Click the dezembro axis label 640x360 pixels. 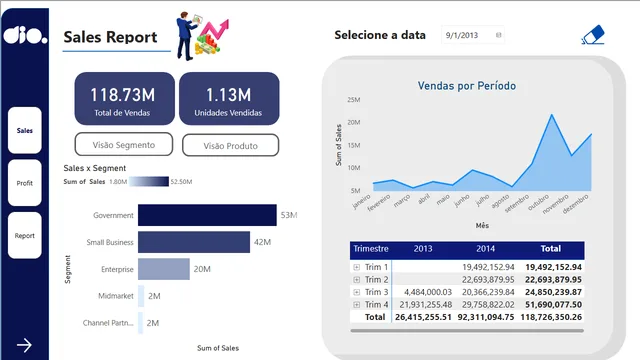pos(576,203)
